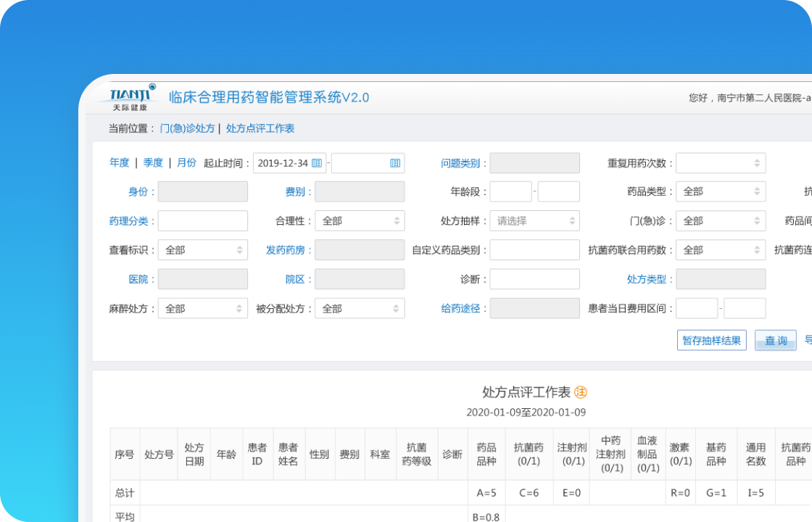Image resolution: width=812 pixels, height=522 pixels.
Task: Select the 月份 time range option
Action: pos(186,162)
